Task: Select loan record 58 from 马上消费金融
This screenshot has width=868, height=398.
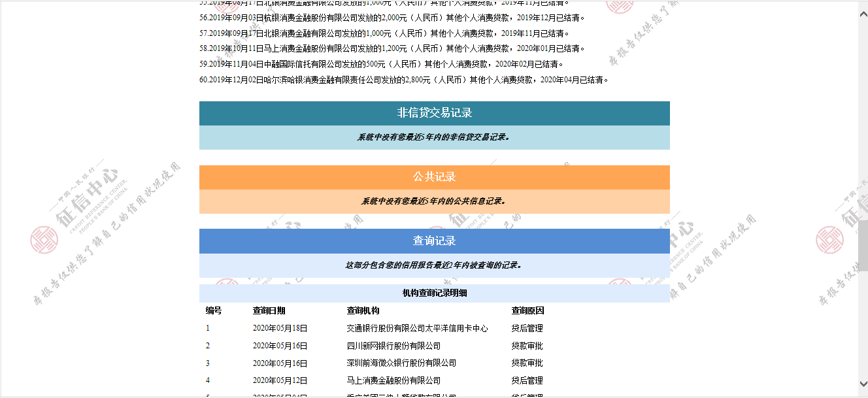Action: (393, 48)
